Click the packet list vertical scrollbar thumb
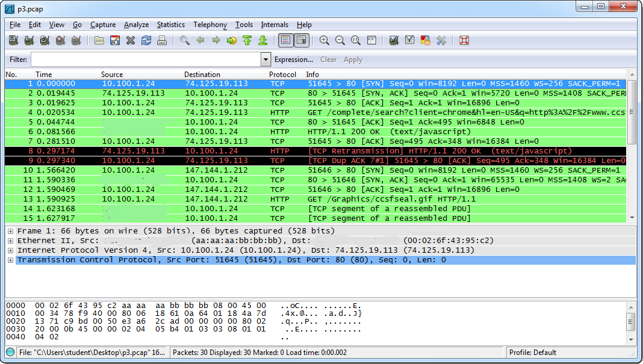643x364 pixels. coord(632,111)
